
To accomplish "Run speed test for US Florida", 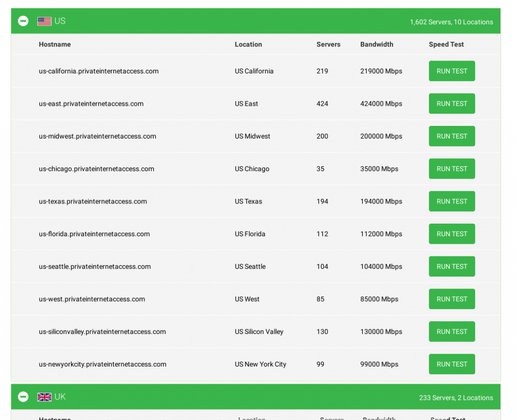I will 452,234.
